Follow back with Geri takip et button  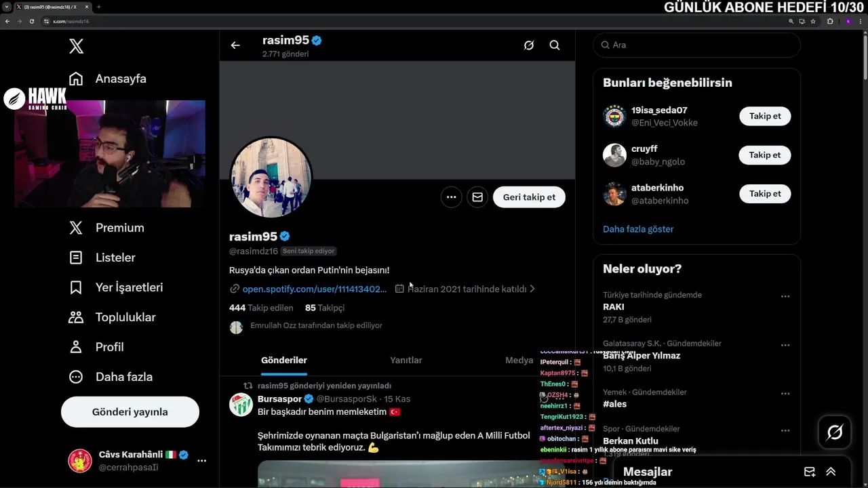click(x=529, y=197)
